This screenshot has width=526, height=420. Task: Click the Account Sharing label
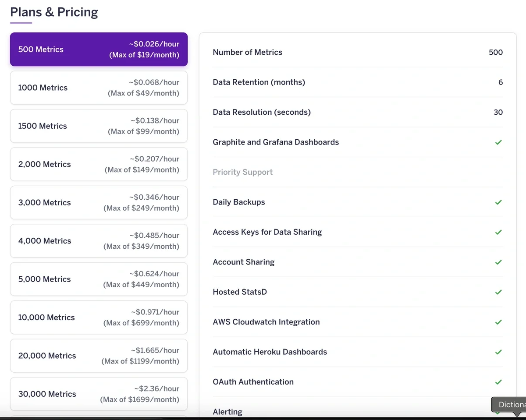tap(243, 262)
